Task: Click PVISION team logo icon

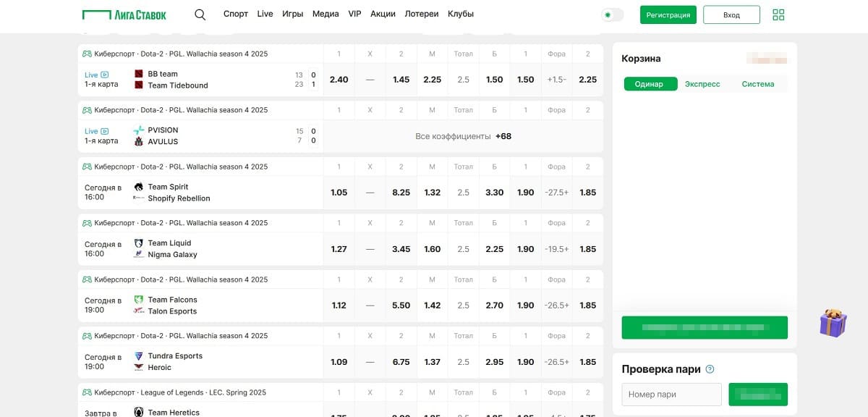Action: coord(139,130)
